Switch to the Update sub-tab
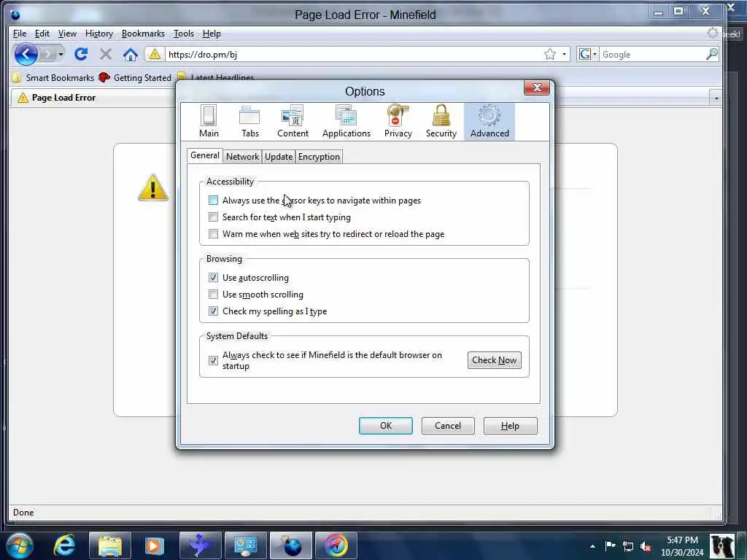This screenshot has width=747, height=560. 279,157
